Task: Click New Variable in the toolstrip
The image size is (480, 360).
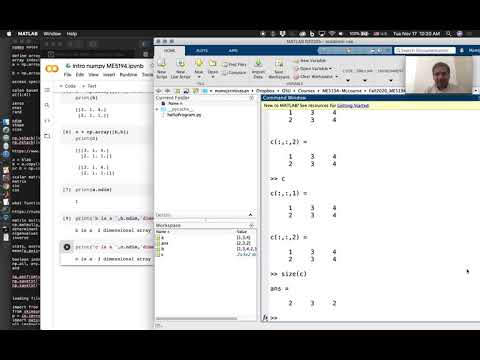Action: pyautogui.click(x=310, y=61)
